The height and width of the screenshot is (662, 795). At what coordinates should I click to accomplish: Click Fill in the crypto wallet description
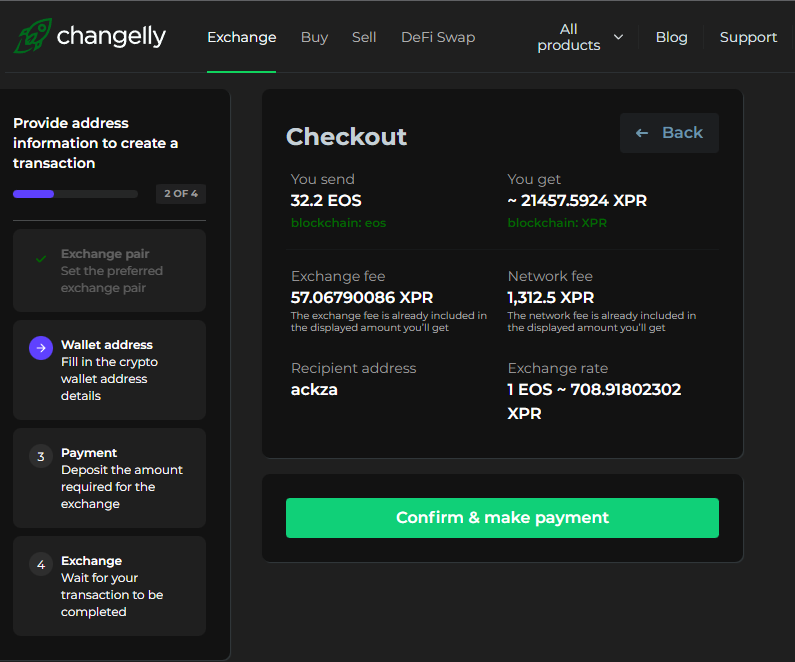(110, 379)
